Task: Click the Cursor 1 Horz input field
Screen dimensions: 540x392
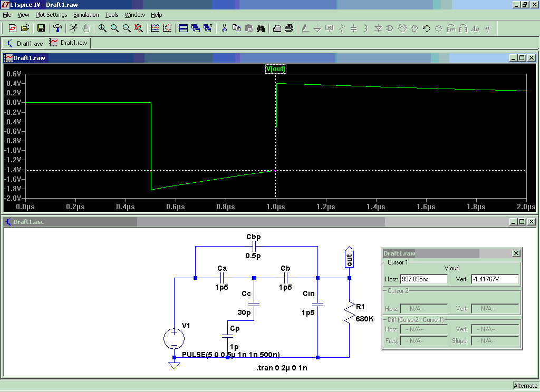Action: tap(423, 279)
